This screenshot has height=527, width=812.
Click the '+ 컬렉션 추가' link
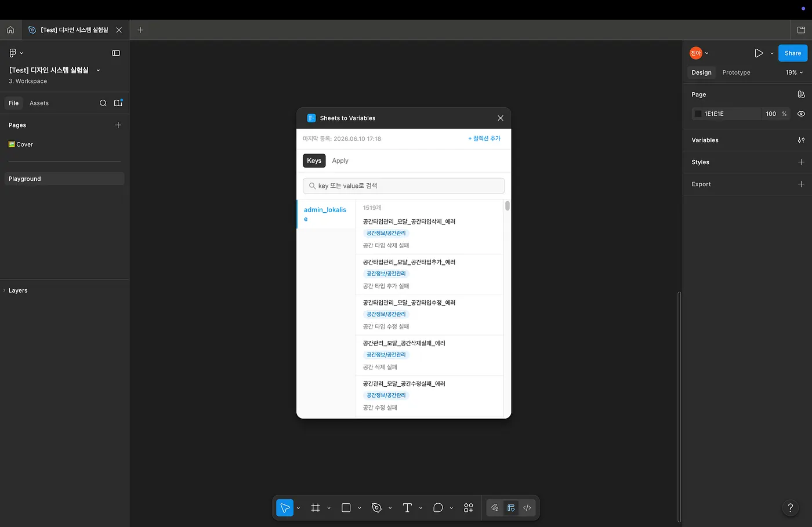484,139
